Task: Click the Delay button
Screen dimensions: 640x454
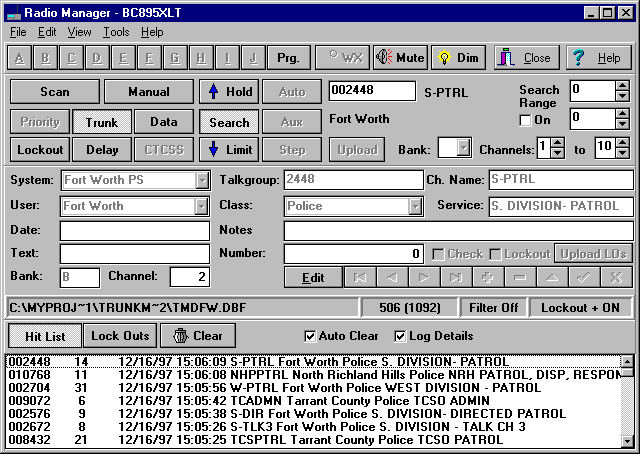Action: pyautogui.click(x=102, y=150)
